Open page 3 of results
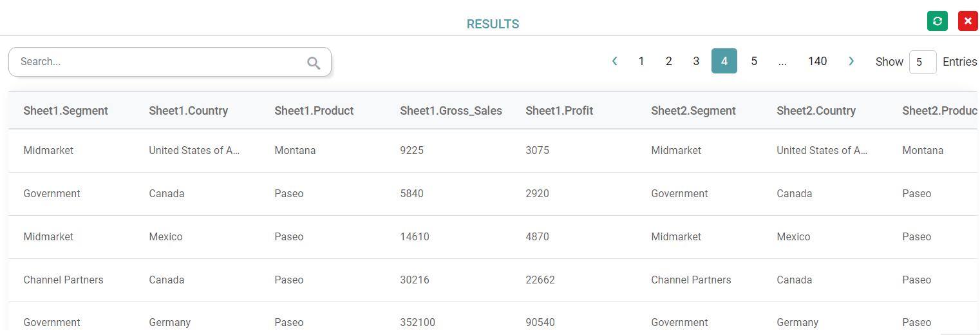The width and height of the screenshot is (980, 335). (x=696, y=61)
